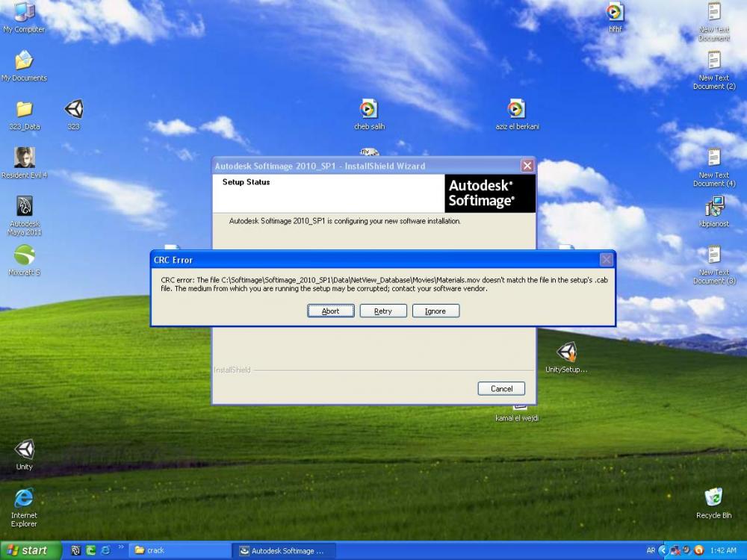Select New Text Document (3) icon

[713, 265]
